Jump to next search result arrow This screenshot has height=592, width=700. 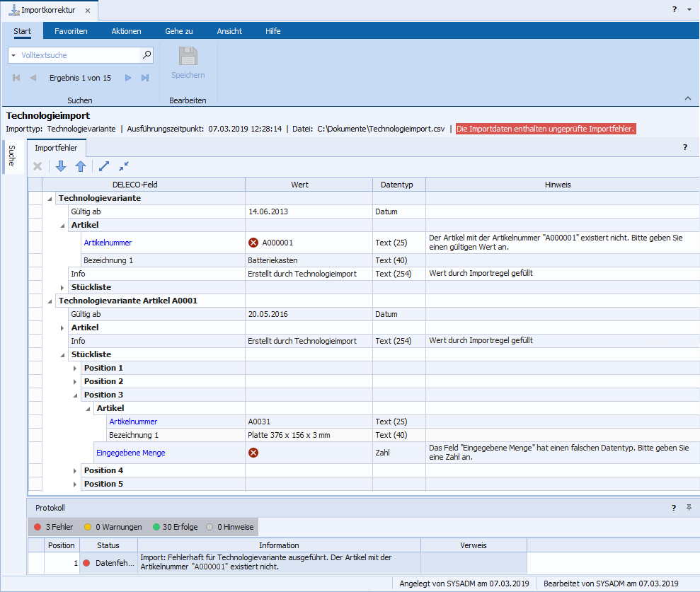[x=128, y=78]
